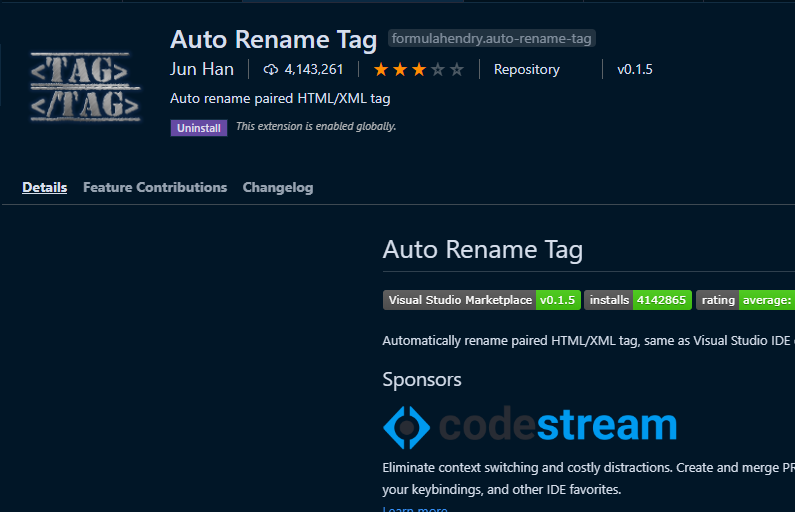Click the Visual Studio Marketplace v0.1.5 badge
Image resolution: width=795 pixels, height=512 pixels.
pos(482,300)
